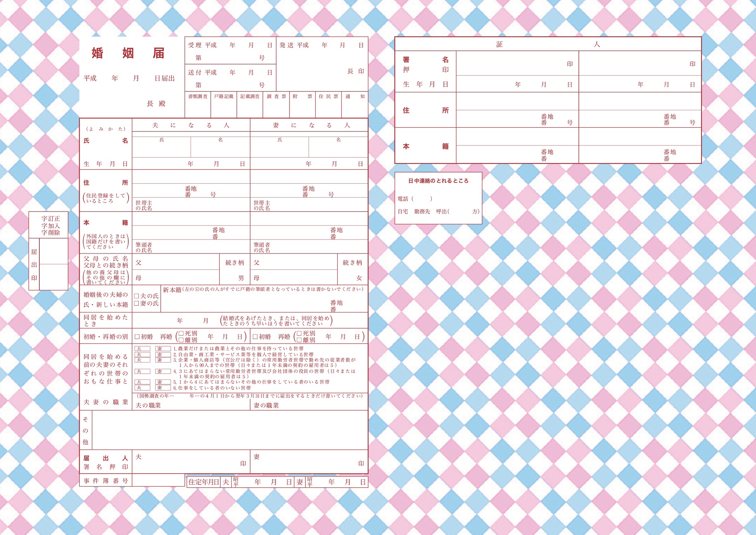The height and width of the screenshot is (535, 756).
Task: Mark 妻 box beside item 4 row
Action: (163, 371)
